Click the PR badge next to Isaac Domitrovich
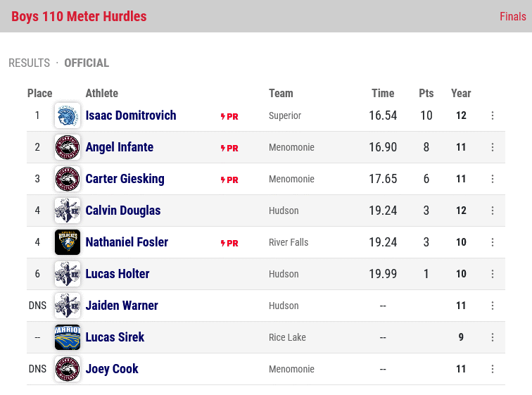This screenshot has width=532, height=395. point(229,116)
